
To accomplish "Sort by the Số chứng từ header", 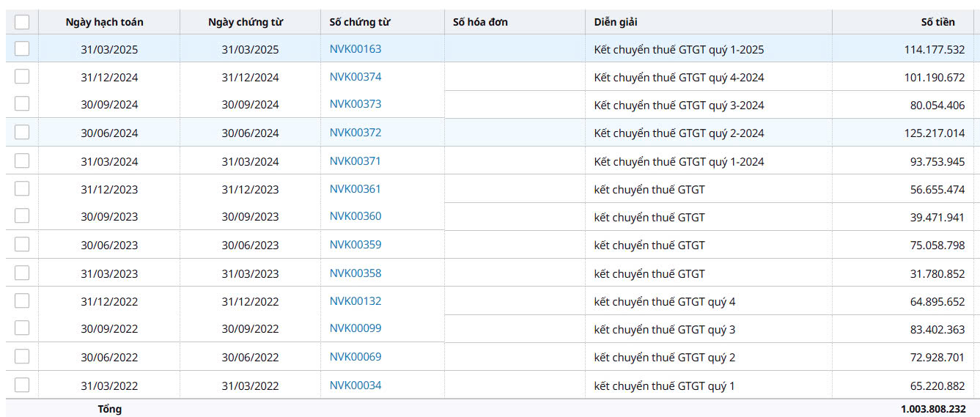I will [x=360, y=22].
